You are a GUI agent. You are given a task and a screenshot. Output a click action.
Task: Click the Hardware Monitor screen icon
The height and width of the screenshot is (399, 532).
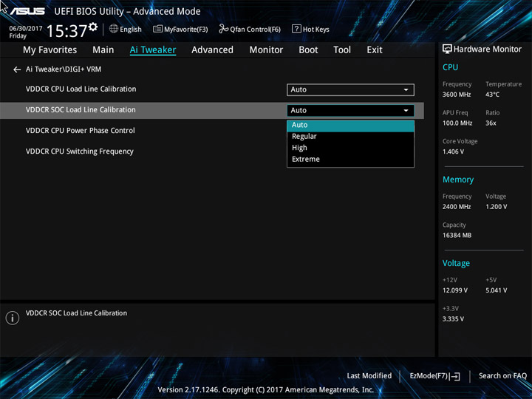(447, 50)
